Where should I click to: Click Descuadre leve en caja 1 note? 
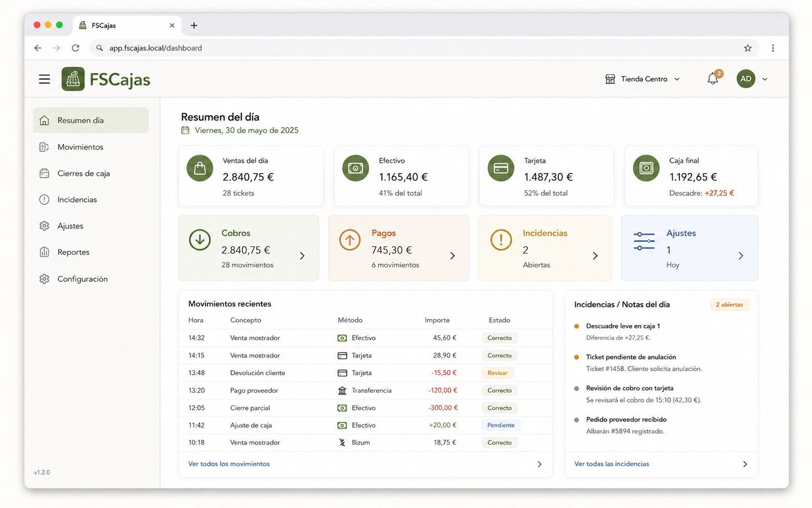pos(623,326)
